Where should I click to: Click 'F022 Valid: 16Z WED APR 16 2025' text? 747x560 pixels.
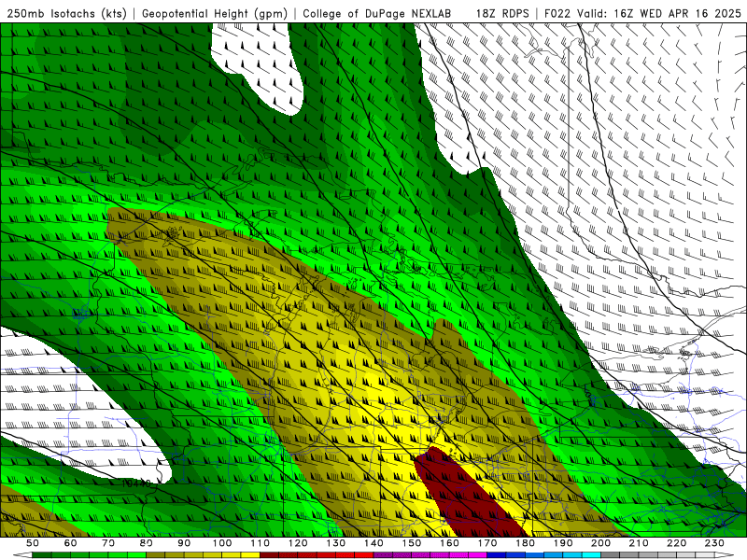[642, 13]
